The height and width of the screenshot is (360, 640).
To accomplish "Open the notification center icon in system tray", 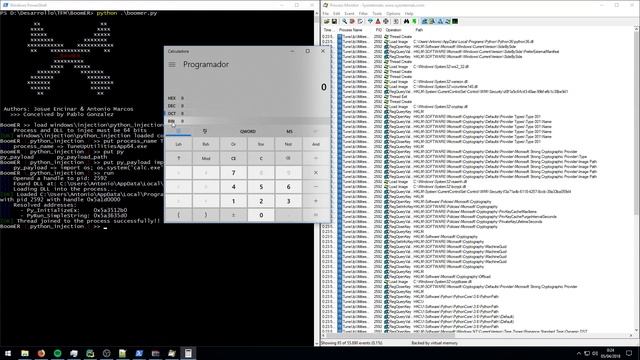I will [629, 353].
